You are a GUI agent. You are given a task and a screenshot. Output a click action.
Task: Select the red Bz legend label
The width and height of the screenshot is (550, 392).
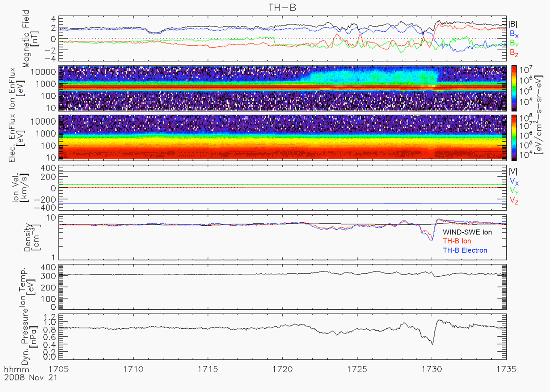[x=513, y=53]
